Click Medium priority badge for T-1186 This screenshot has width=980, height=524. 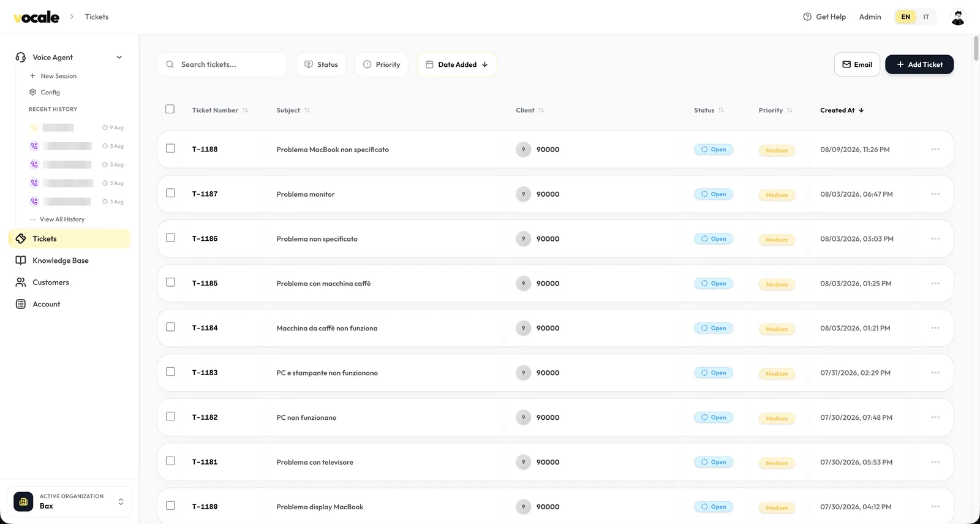[777, 240]
